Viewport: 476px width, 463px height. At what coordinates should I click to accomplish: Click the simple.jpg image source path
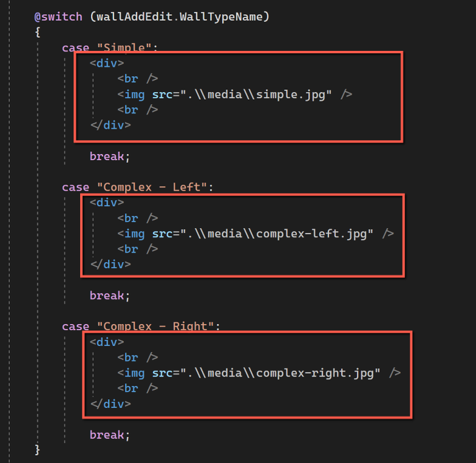coord(256,94)
